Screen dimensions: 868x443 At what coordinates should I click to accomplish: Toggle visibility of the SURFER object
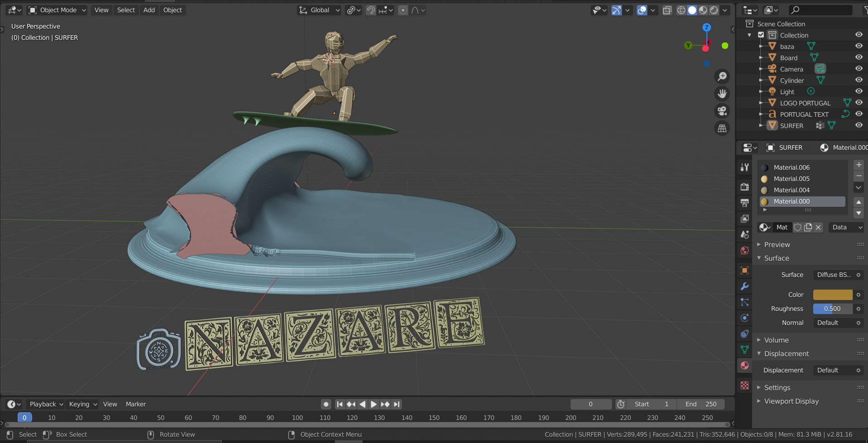pos(859,125)
